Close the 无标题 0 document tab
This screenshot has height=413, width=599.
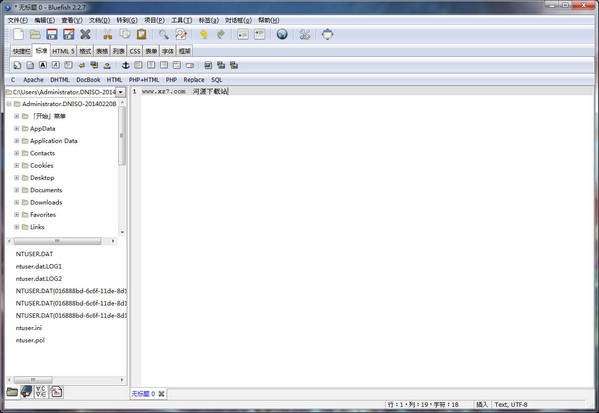click(162, 394)
